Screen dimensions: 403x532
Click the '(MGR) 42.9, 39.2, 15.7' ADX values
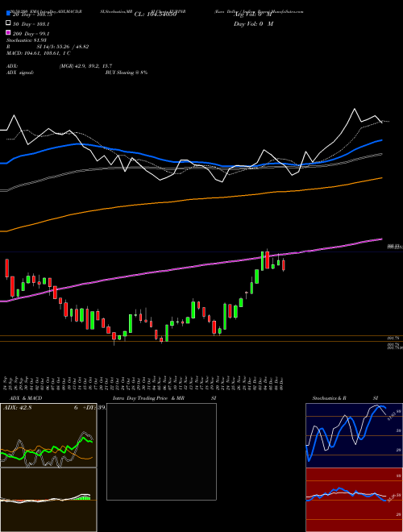click(85, 66)
